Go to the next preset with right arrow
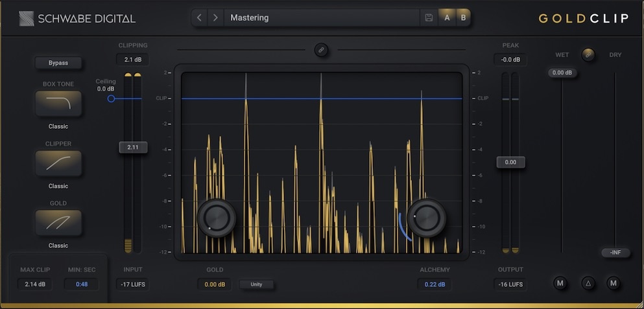The width and height of the screenshot is (644, 309). click(x=215, y=17)
